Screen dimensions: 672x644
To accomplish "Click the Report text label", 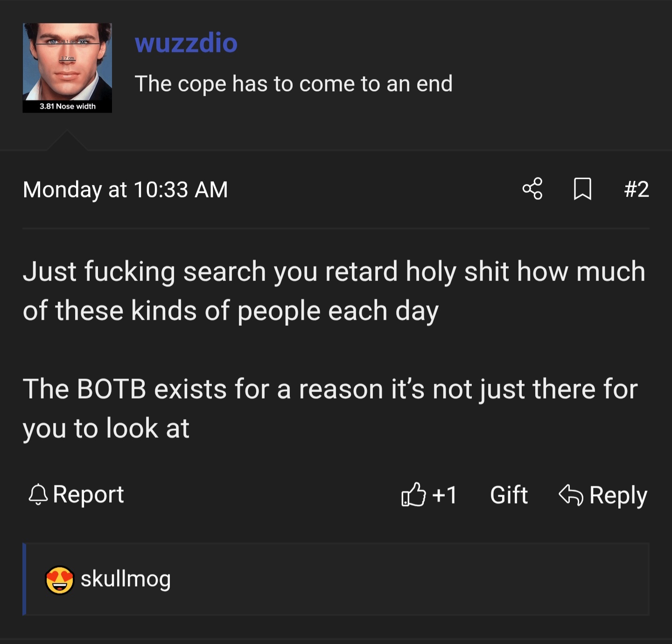I will (88, 495).
